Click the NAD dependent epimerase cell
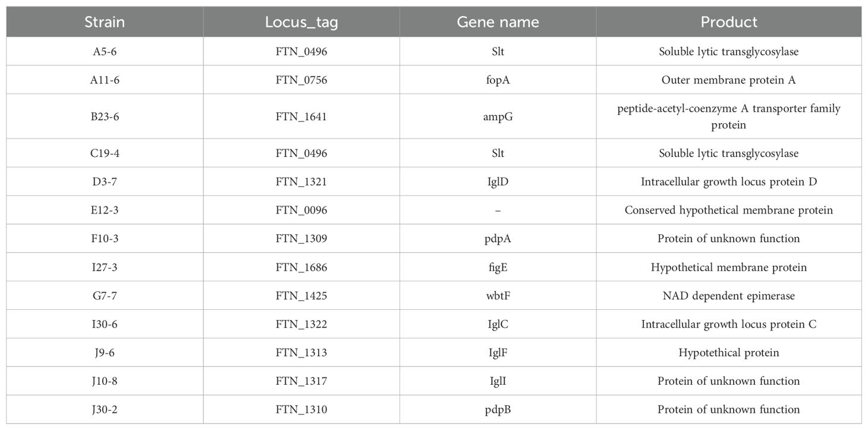Image resolution: width=868 pixels, height=430 pixels. click(729, 296)
